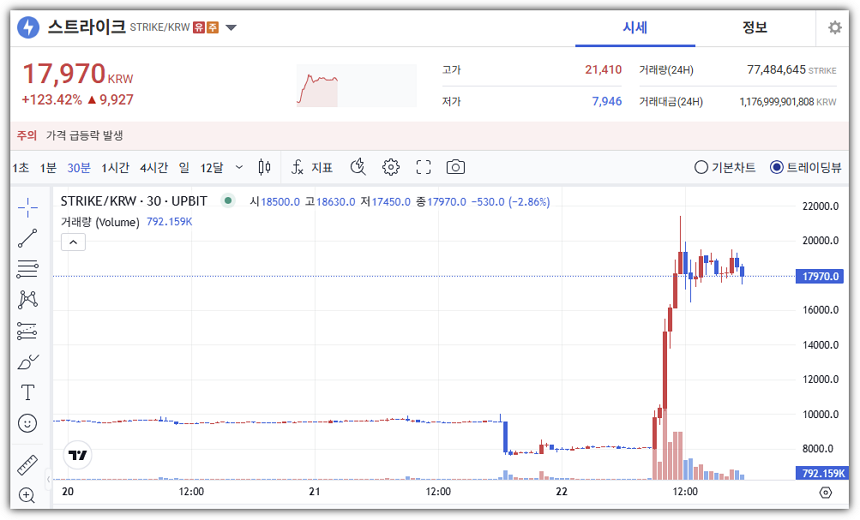The image size is (860, 520).
Task: Click the 저가 value 7,946
Action: pyautogui.click(x=607, y=101)
